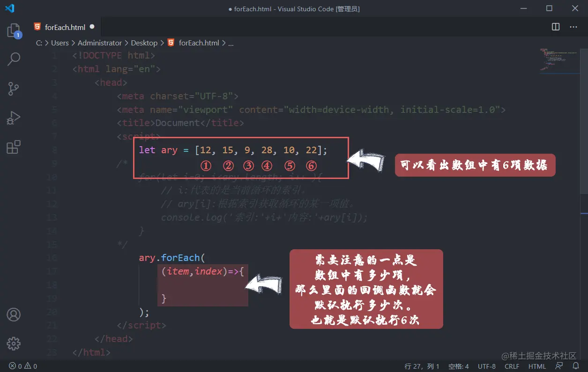Click the console.log comment line
This screenshot has width=588, height=372.
coord(264,217)
